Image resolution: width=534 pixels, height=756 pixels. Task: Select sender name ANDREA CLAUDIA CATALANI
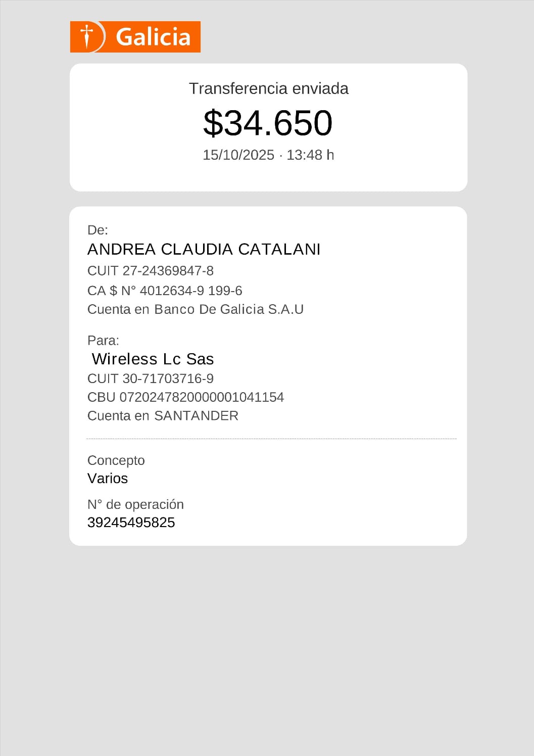point(204,249)
